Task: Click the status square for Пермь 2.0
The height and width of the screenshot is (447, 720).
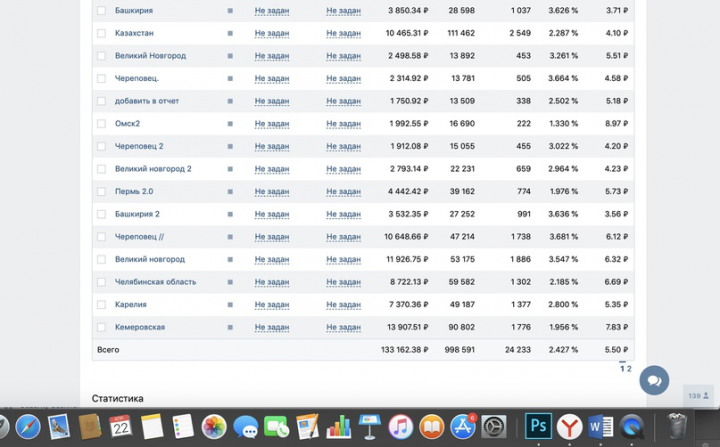Action: (x=230, y=192)
